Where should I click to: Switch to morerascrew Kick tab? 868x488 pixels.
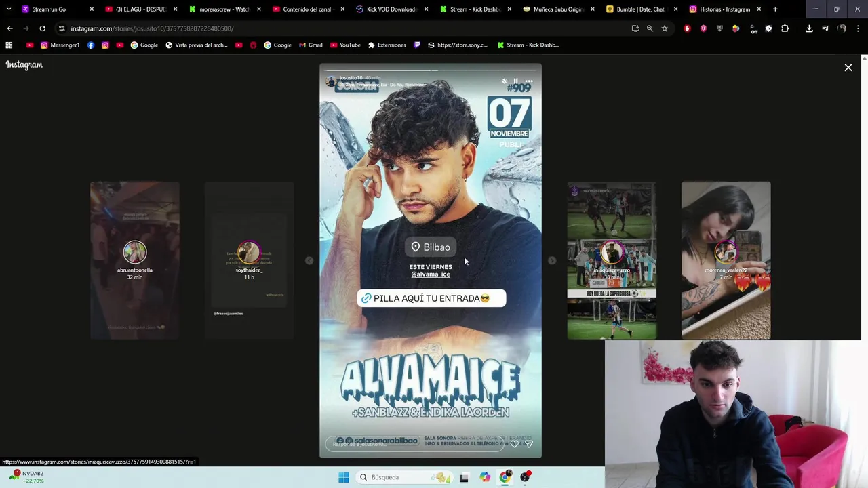pyautogui.click(x=224, y=9)
